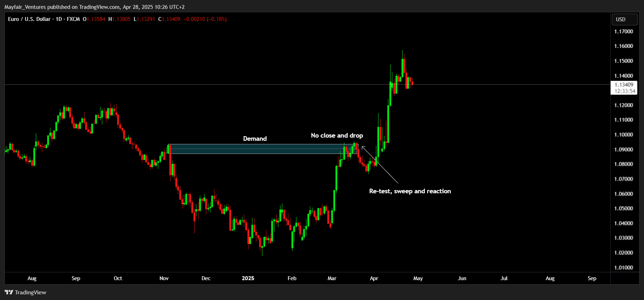The image size is (644, 300).
Task: Click the Apr label on time axis
Action: pos(374,278)
